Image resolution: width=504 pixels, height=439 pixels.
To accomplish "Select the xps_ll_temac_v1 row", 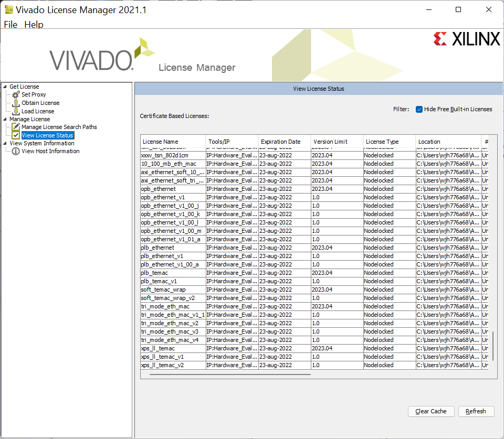I will coord(314,357).
